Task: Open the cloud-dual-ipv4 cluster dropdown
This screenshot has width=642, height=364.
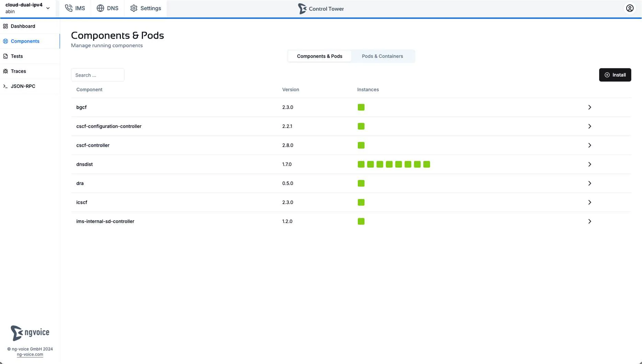Action: (x=28, y=8)
